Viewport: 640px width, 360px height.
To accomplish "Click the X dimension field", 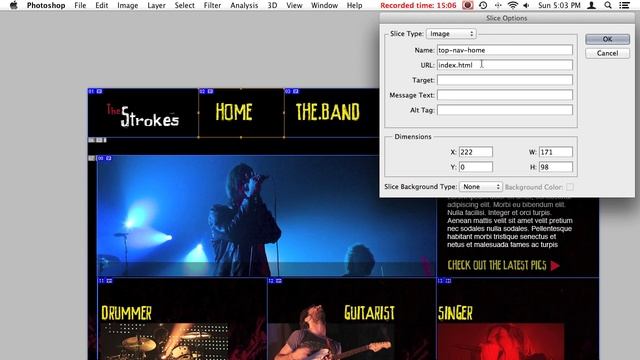I will tap(476, 152).
